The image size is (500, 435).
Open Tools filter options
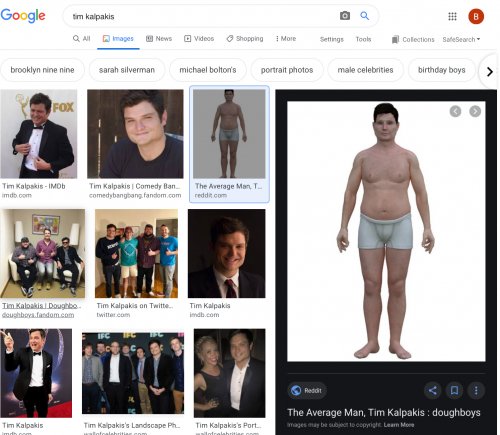pyautogui.click(x=363, y=39)
